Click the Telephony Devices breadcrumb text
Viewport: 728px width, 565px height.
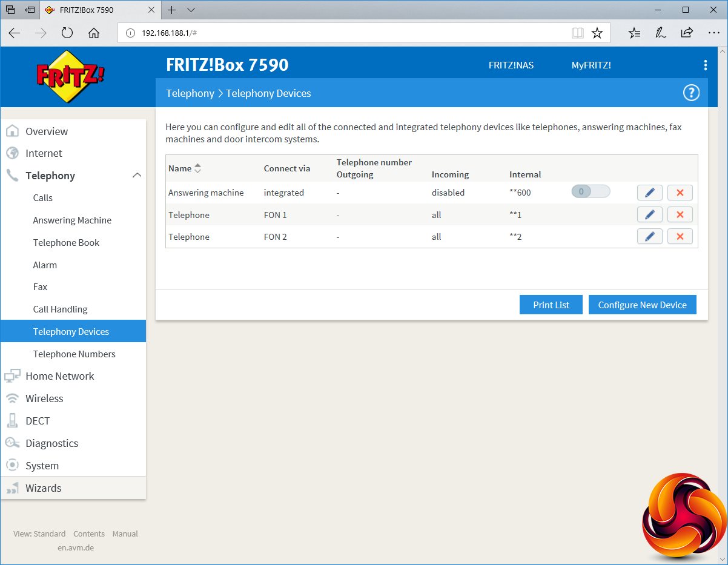pyautogui.click(x=268, y=93)
